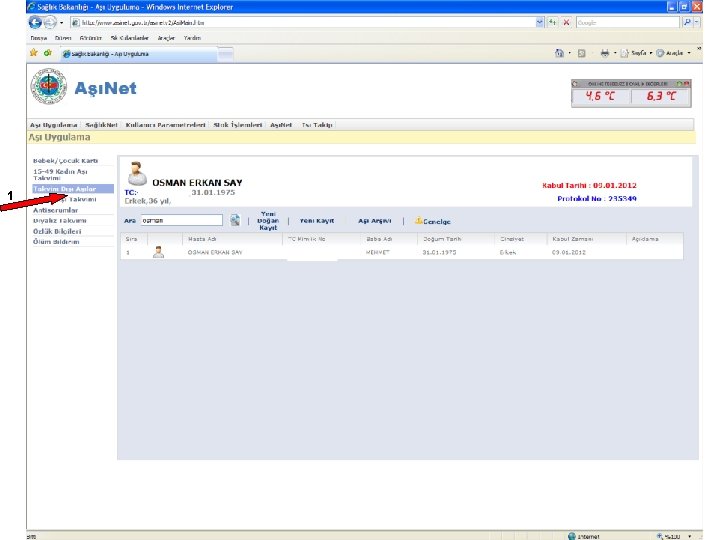Viewport: 720px width, 540px height.
Task: Click the Gereklge warning-icon button
Action: tap(433, 221)
